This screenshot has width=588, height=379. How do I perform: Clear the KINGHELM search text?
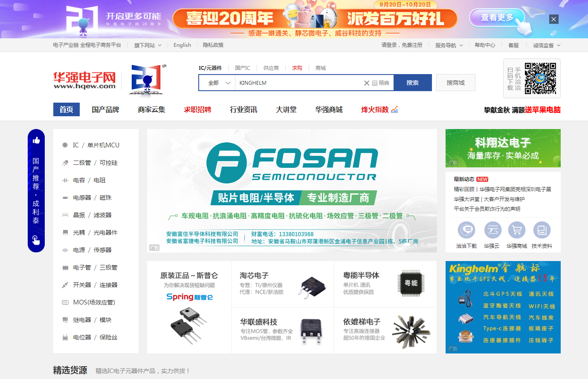pos(366,83)
